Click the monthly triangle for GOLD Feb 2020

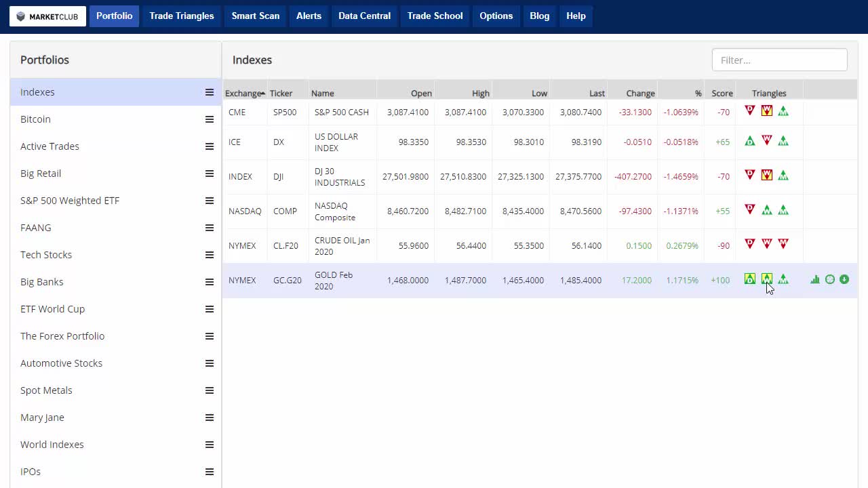783,279
